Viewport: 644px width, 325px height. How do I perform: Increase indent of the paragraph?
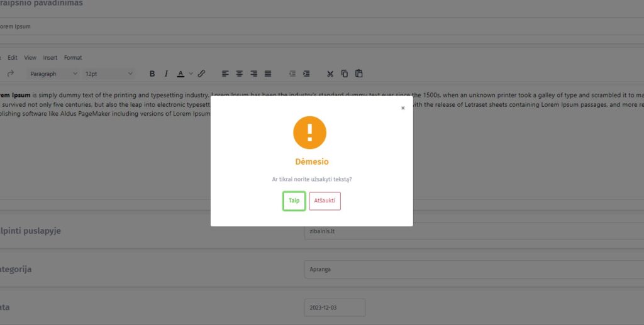[x=306, y=74]
